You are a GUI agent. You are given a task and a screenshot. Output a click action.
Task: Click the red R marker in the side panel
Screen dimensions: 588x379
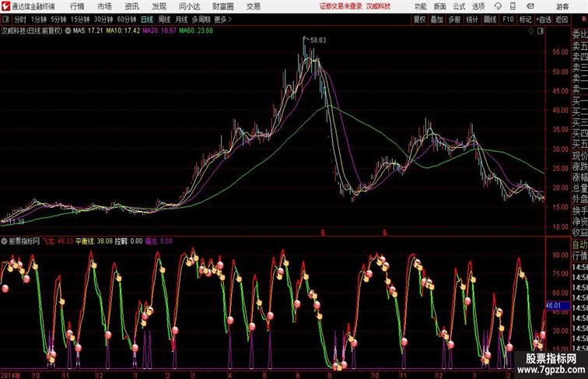(x=584, y=19)
